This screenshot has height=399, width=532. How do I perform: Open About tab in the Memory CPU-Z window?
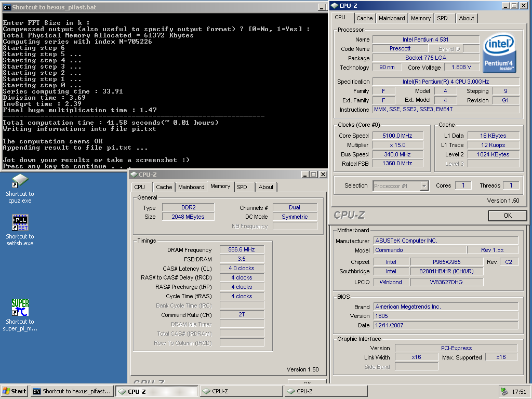click(266, 187)
